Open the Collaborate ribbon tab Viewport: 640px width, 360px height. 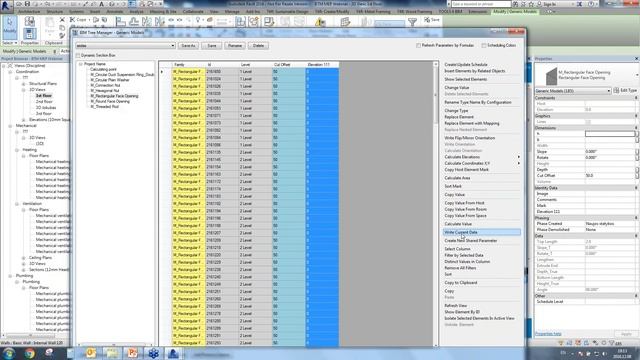[x=193, y=12]
